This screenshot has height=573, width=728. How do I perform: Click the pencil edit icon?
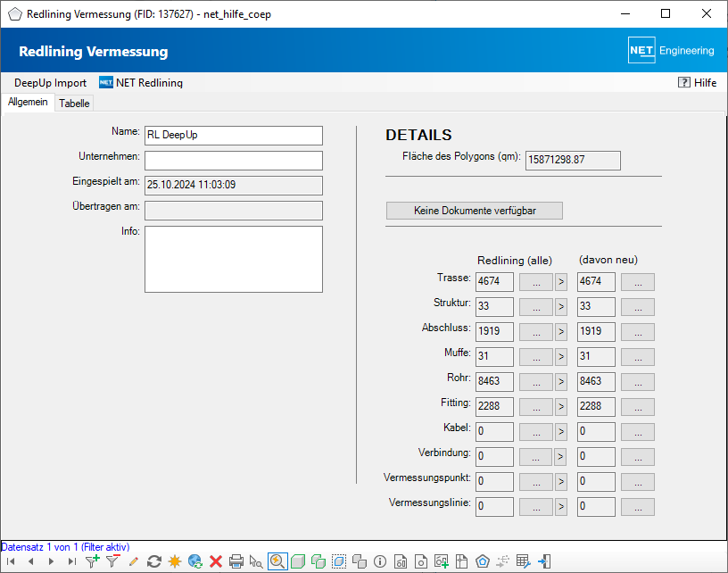coord(133,561)
